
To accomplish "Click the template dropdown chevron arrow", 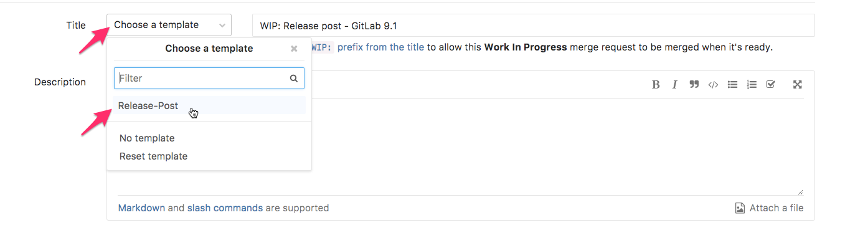I will tap(222, 26).
